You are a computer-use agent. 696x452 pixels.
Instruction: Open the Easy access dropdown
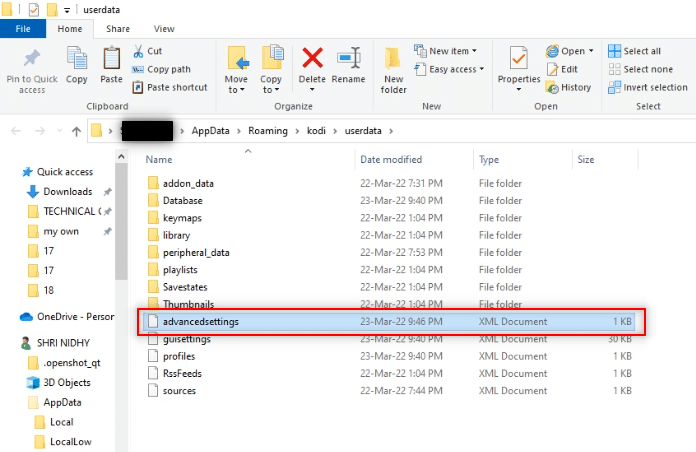click(449, 69)
